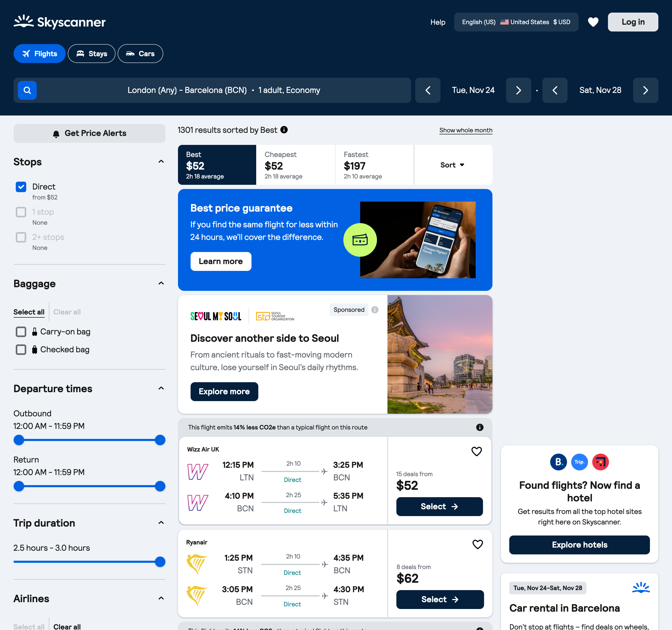Click Learn more on price guarantee banner
Viewport: 672px width, 630px height.
coord(221,261)
